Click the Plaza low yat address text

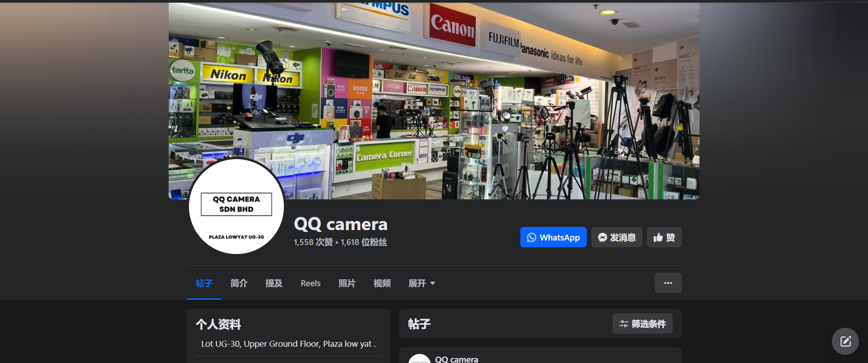[288, 344]
